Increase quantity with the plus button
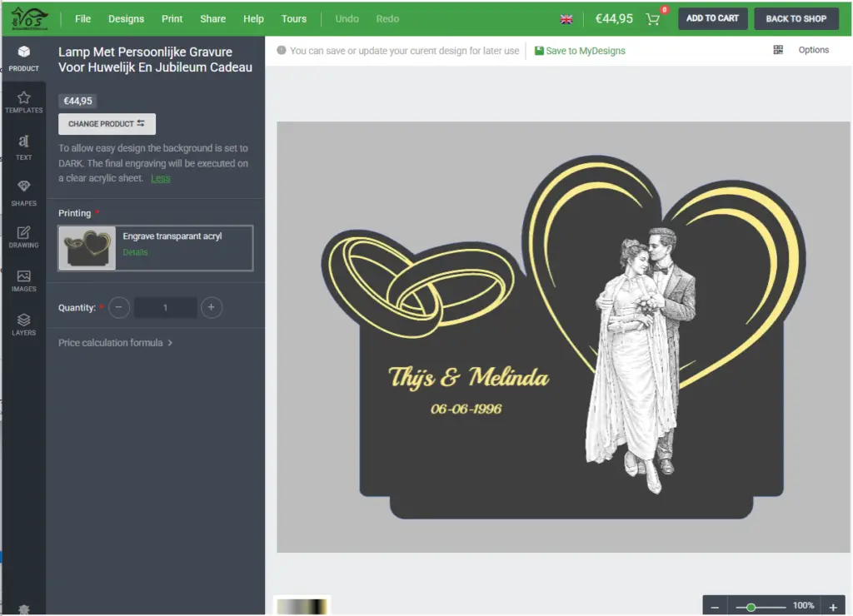 tap(211, 307)
